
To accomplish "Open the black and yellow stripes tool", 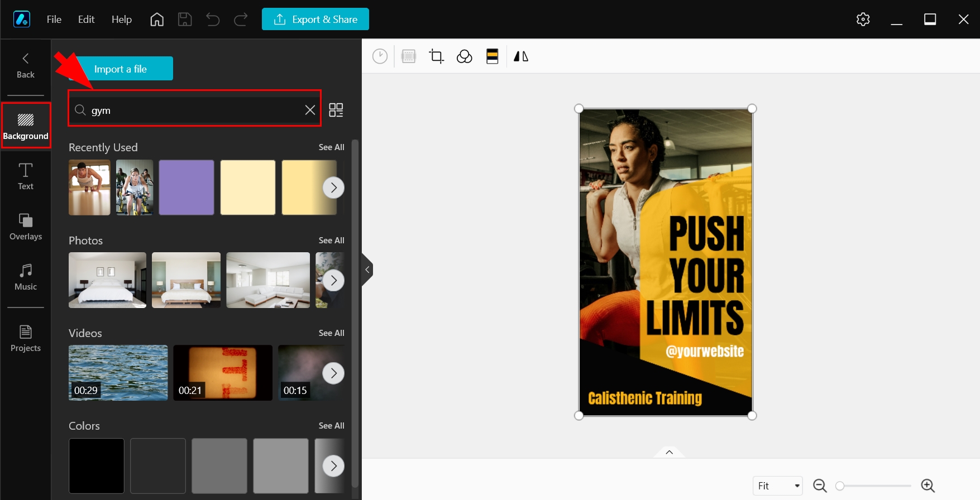I will (x=492, y=56).
